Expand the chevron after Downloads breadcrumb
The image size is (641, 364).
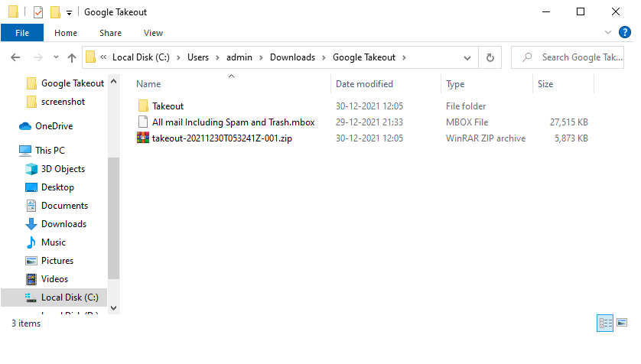[324, 57]
